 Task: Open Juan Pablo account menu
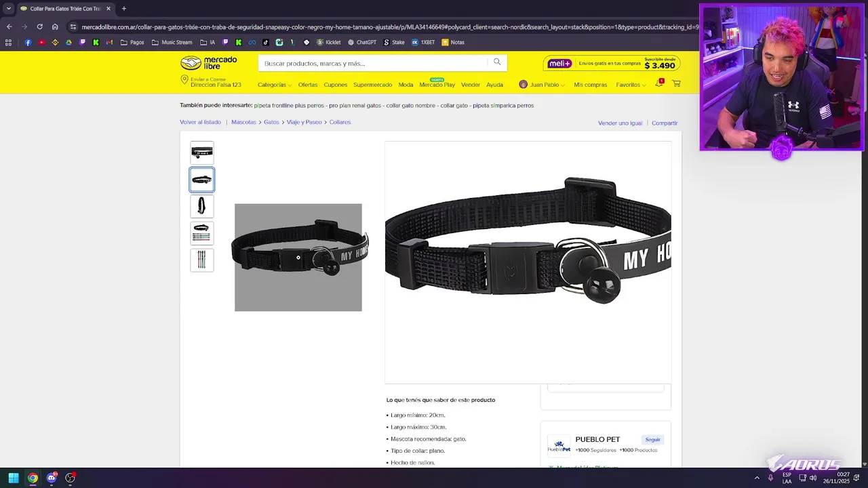tap(542, 85)
